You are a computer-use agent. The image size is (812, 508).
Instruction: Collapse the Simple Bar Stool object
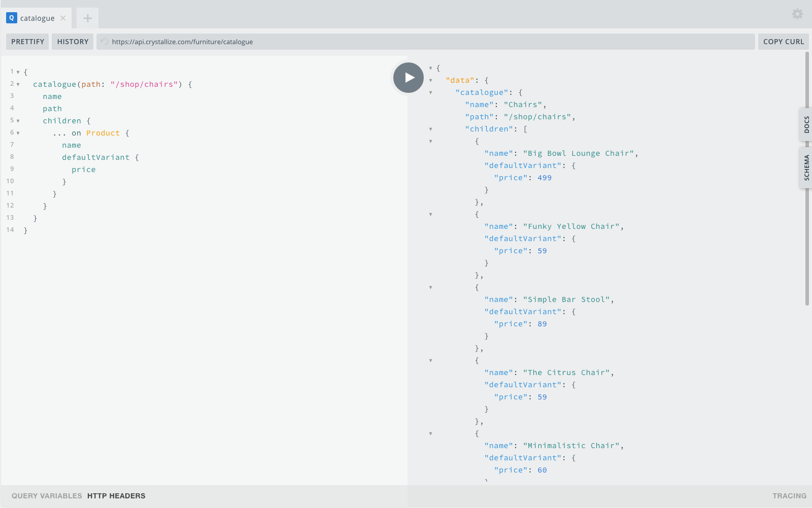[431, 287]
